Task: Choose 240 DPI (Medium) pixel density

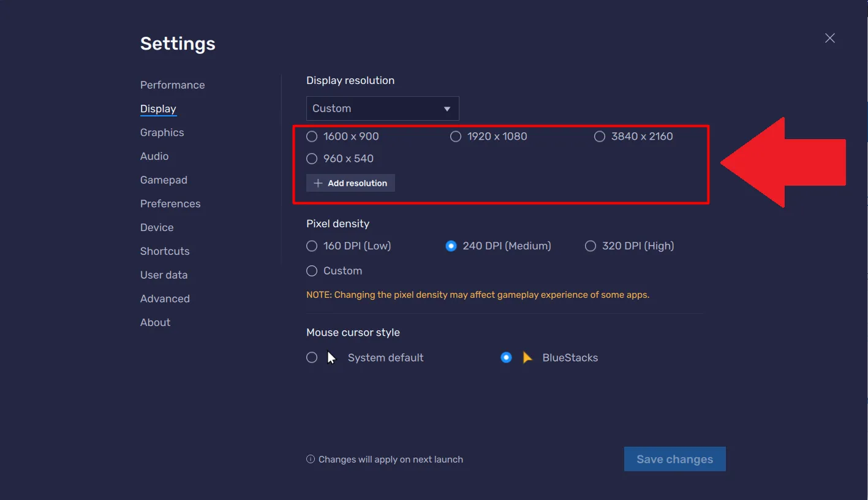Action: click(x=451, y=246)
